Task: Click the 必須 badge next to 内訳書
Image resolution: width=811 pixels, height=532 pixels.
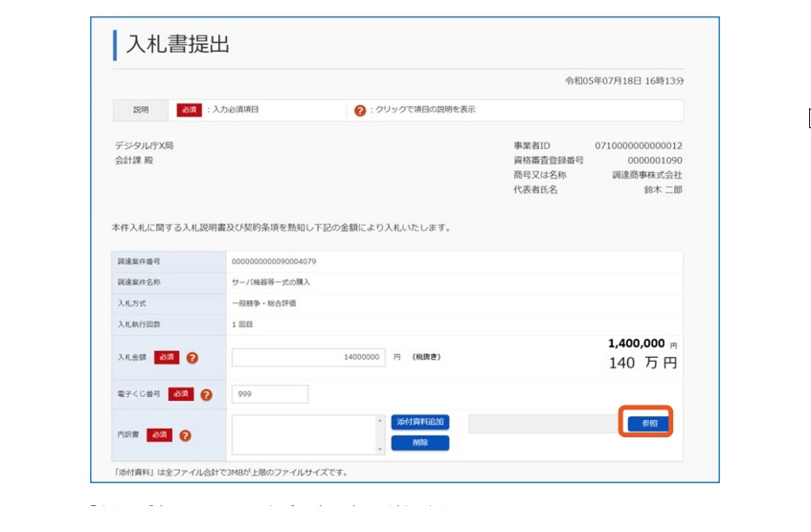Action: coord(160,435)
